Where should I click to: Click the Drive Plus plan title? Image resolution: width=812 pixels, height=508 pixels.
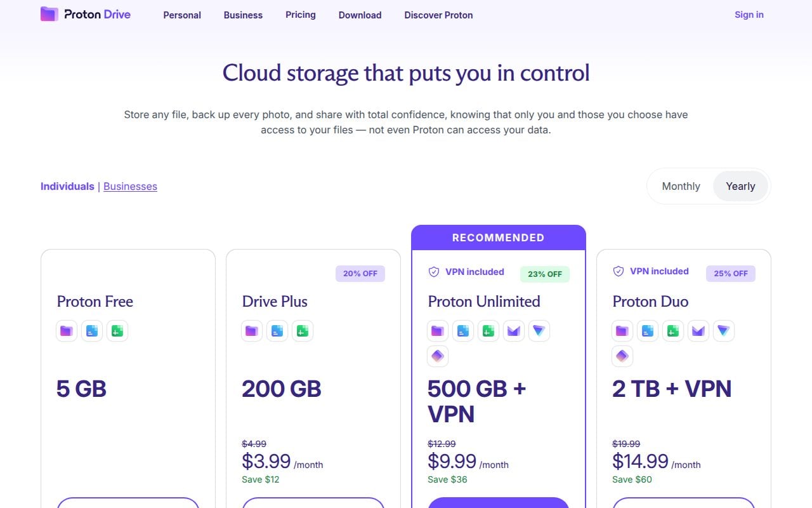pos(275,301)
